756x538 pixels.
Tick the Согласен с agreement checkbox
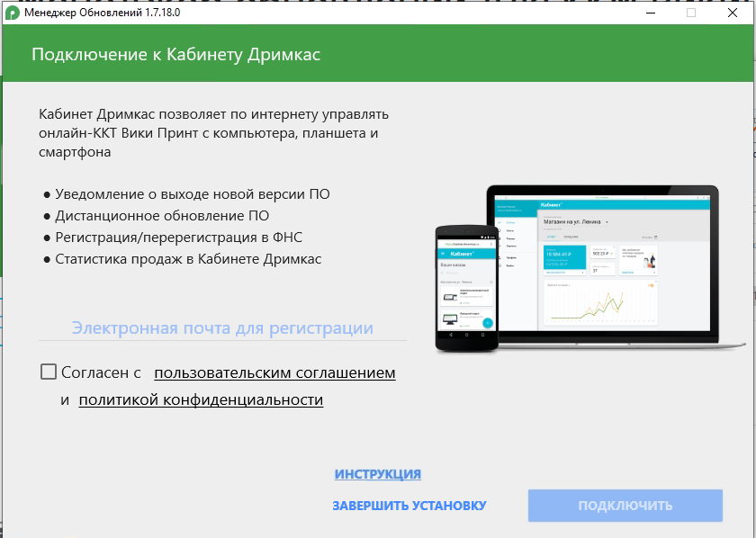49,372
